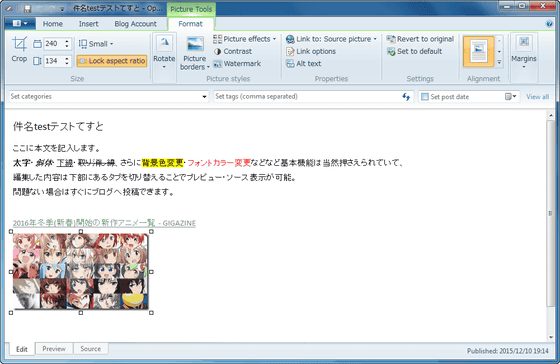Toggle Lock aspect ratio

(x=112, y=61)
